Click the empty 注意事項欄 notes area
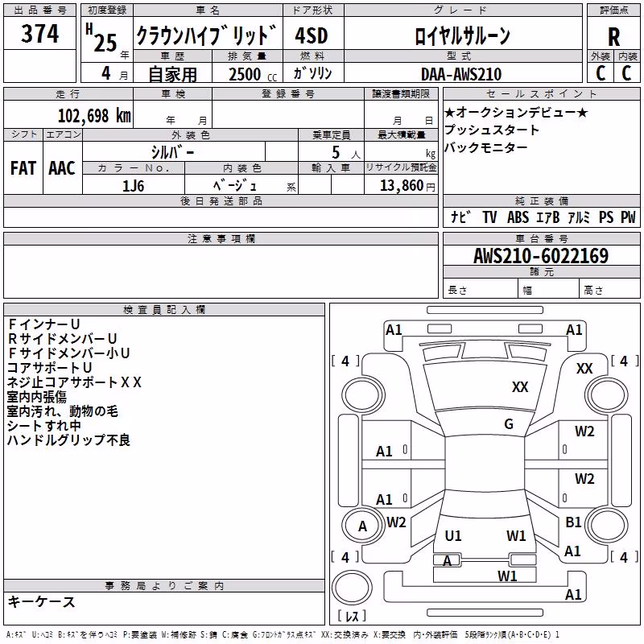644x644 pixels. point(221,271)
